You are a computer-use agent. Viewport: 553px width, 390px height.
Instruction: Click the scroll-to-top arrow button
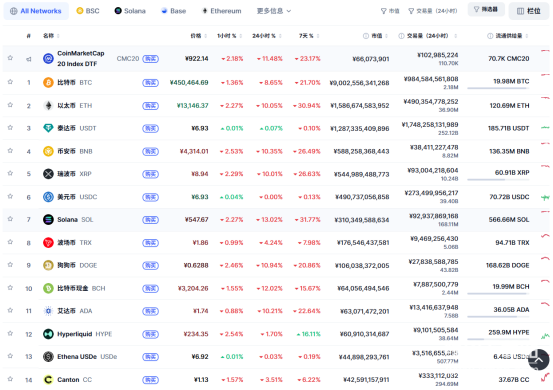coord(539,360)
